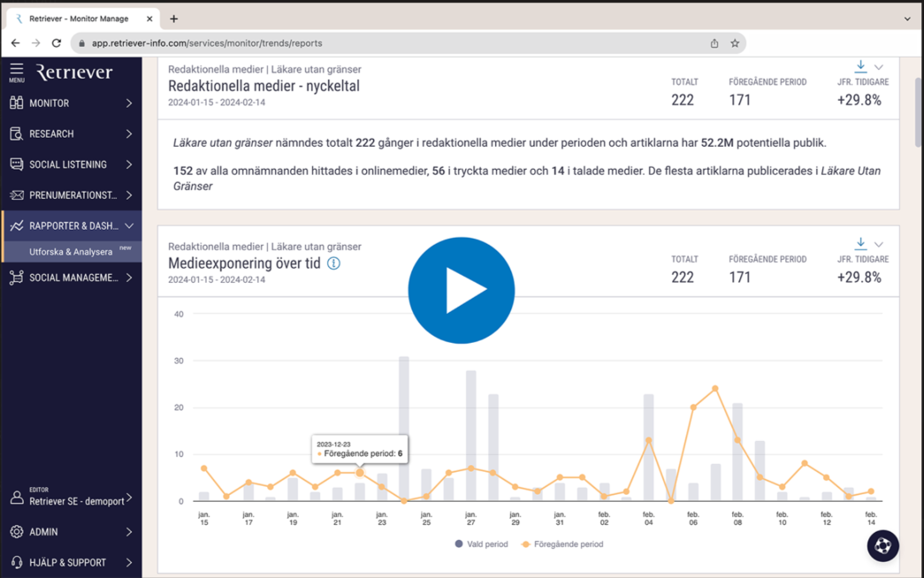Expand the SOCIAL LISTENING chevron
924x578 pixels.
[x=129, y=164]
